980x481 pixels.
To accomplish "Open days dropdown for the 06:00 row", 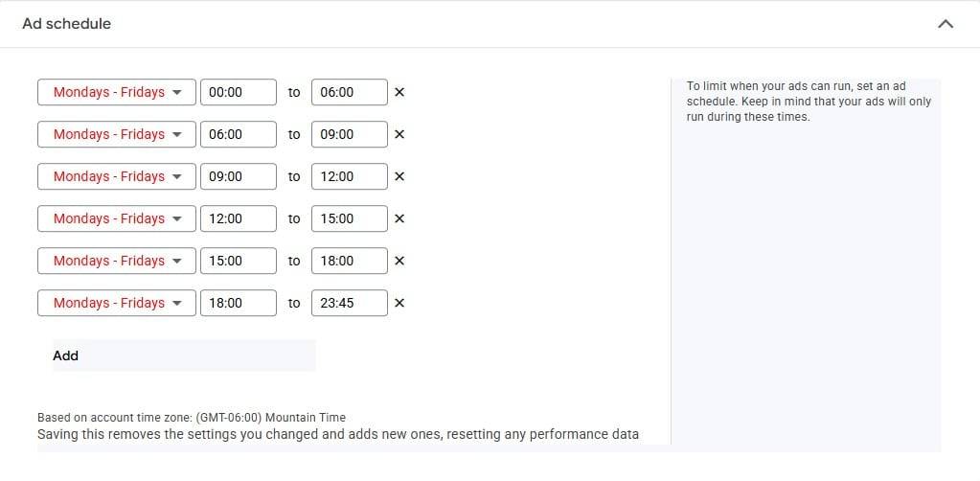I will coord(117,135).
